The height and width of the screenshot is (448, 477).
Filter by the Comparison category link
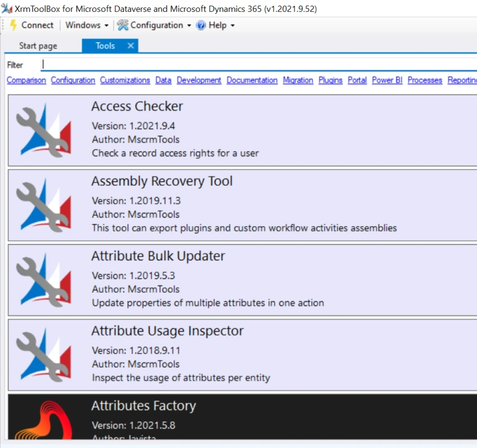click(26, 80)
